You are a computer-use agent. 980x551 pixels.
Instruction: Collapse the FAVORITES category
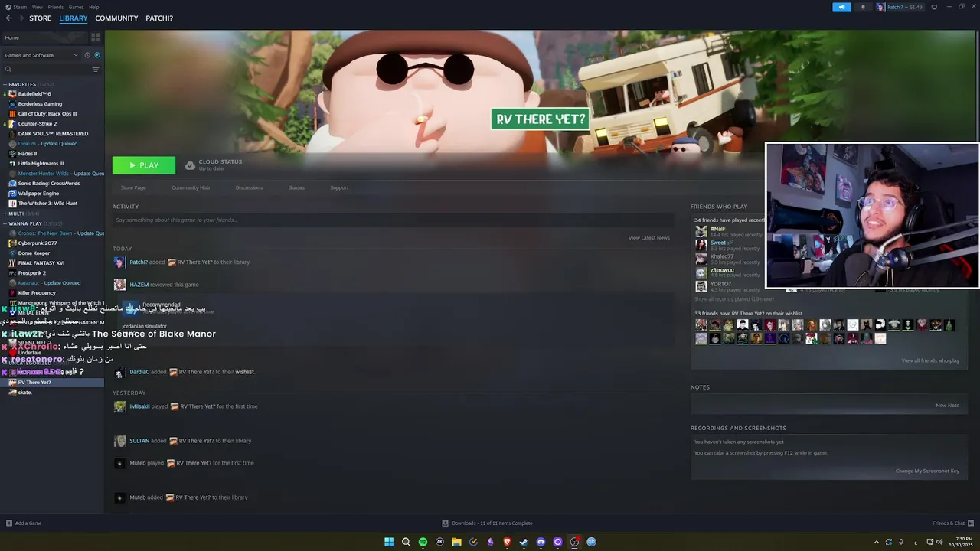click(5, 84)
